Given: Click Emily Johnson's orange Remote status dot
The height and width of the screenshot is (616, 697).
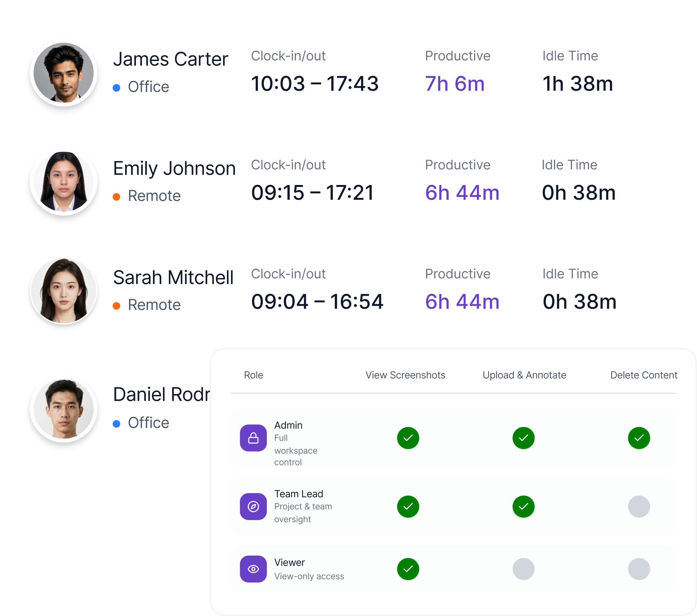Looking at the screenshot, I should point(116,197).
